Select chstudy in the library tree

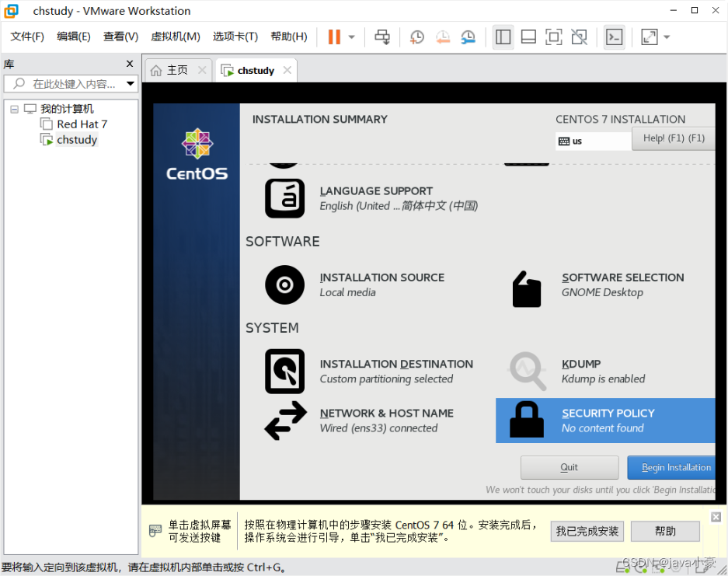(77, 140)
